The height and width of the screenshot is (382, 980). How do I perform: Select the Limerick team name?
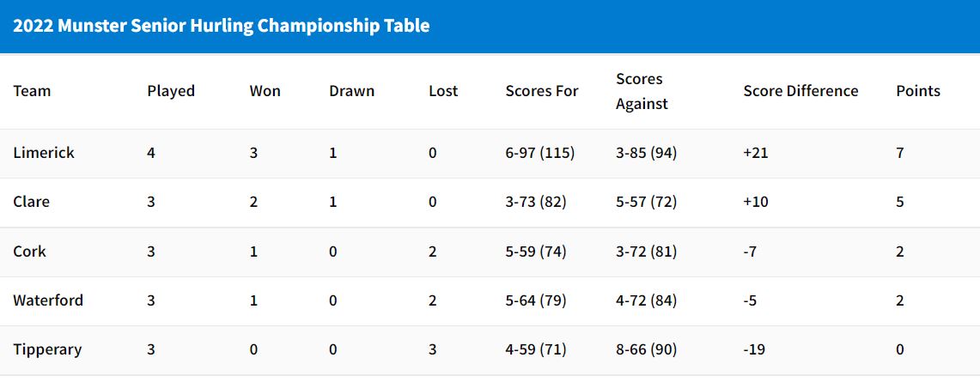[44, 153]
